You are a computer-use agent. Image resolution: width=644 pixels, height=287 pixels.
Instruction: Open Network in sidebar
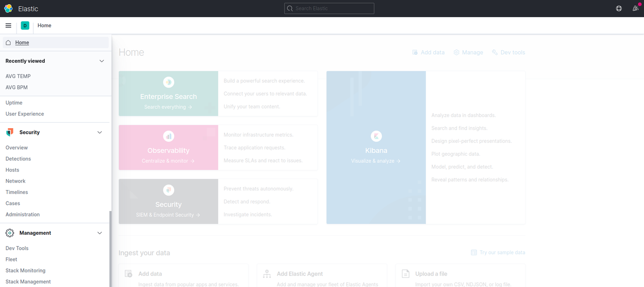click(16, 181)
